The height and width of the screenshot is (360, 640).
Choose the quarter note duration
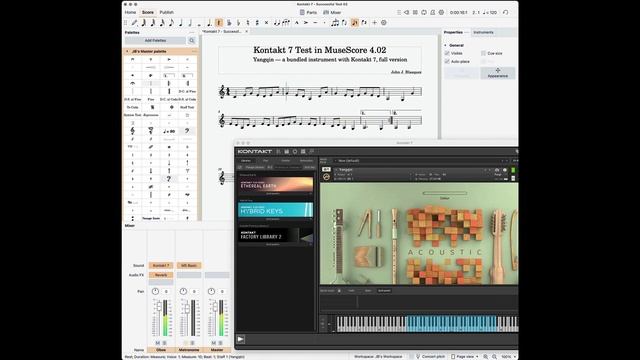[181, 23]
